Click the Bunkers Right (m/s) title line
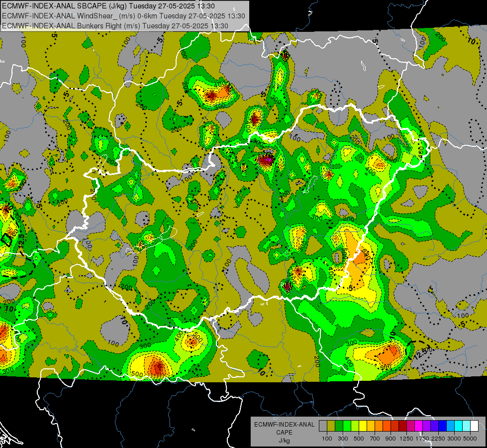 pyautogui.click(x=115, y=26)
